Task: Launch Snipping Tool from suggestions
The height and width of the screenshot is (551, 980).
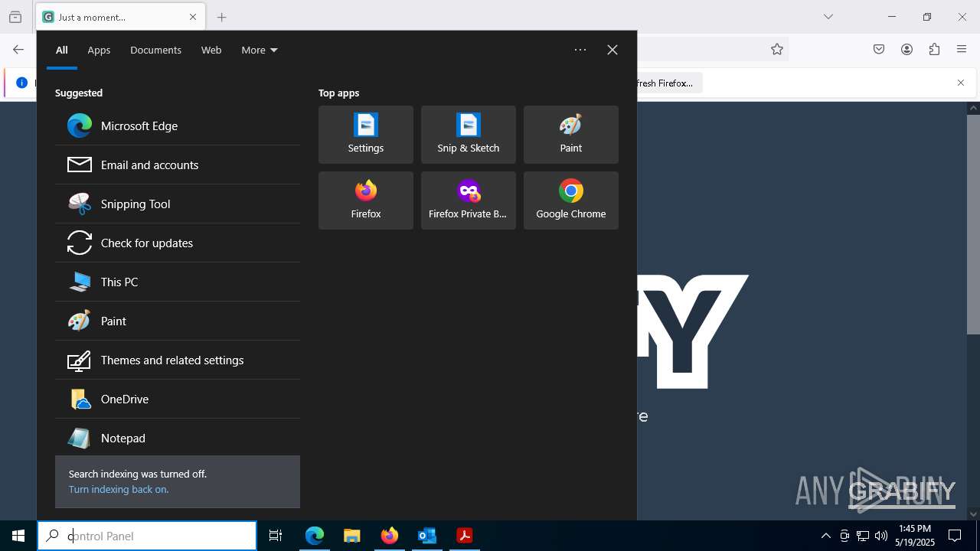Action: click(x=178, y=204)
